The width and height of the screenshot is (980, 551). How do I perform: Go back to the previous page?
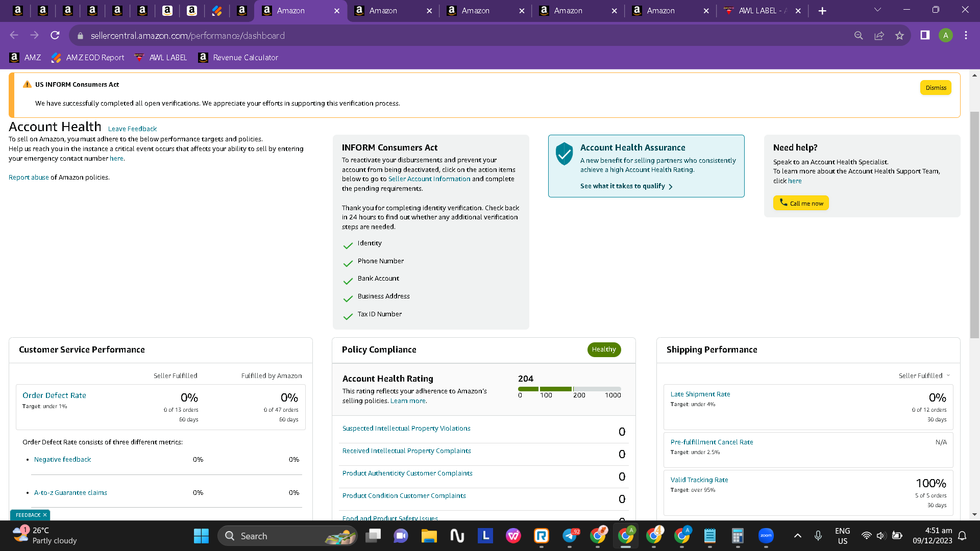click(x=14, y=35)
